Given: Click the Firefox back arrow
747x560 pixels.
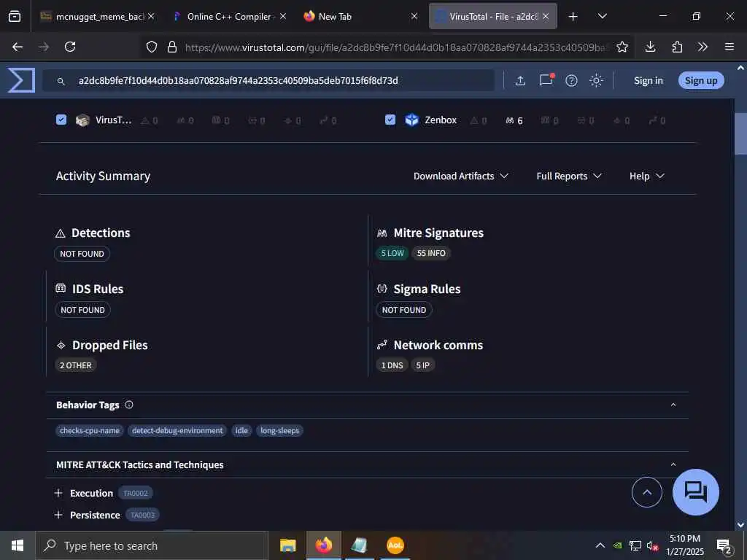Looking at the screenshot, I should tap(18, 47).
